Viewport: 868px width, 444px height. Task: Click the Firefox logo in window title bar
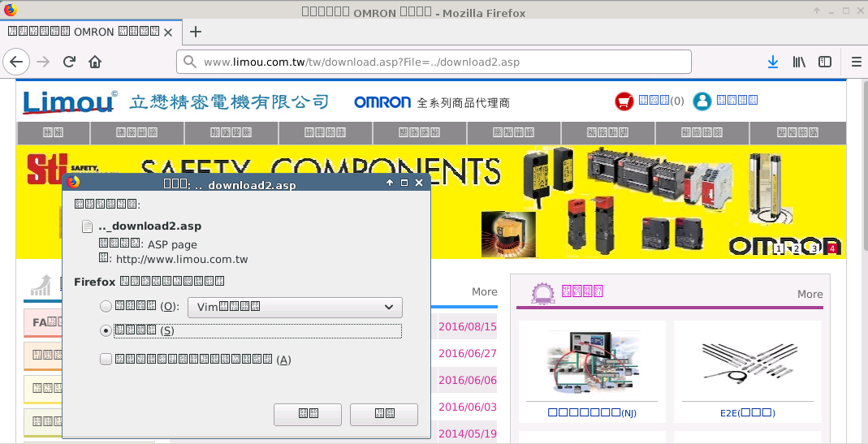coord(10,10)
